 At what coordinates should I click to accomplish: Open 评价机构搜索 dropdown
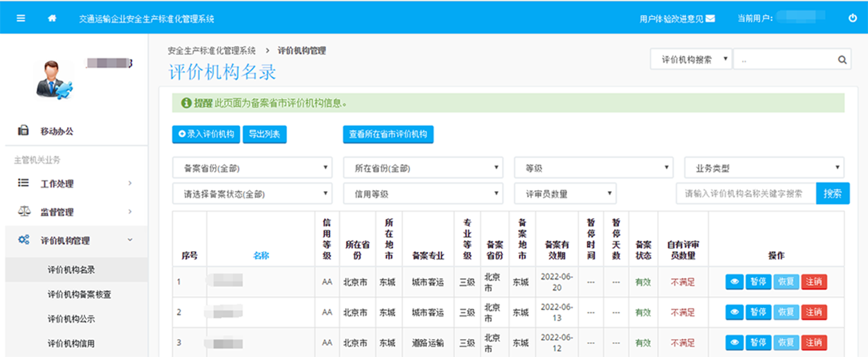tap(691, 59)
